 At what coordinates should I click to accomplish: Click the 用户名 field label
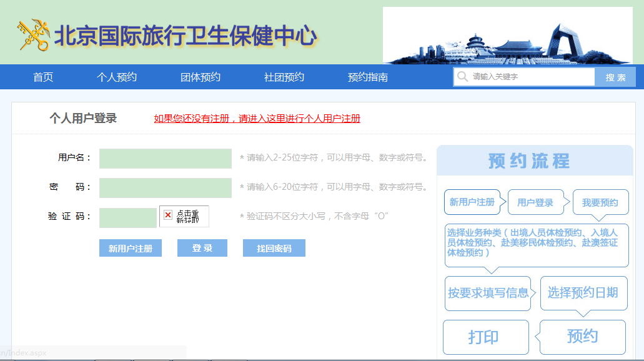pyautogui.click(x=74, y=158)
